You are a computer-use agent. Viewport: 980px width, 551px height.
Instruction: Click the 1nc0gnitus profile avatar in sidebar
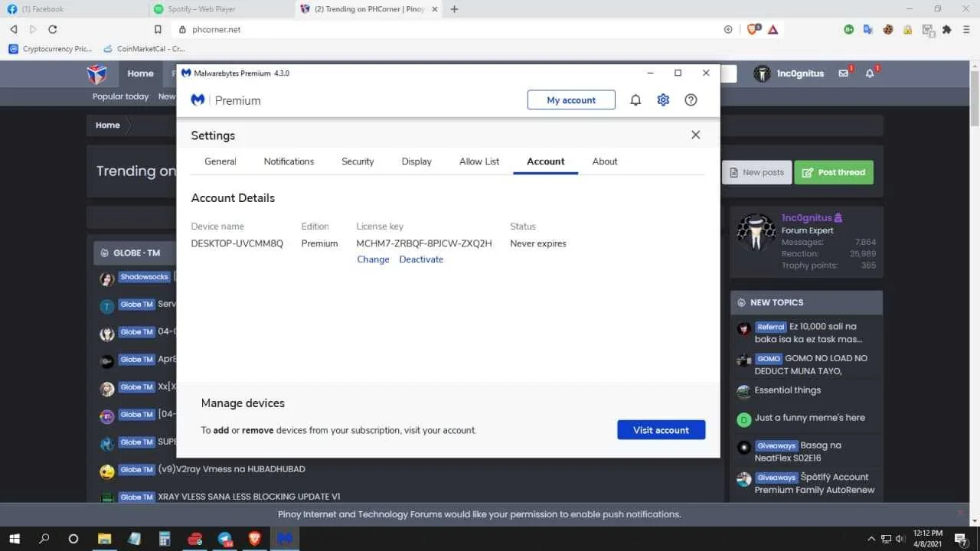click(756, 232)
